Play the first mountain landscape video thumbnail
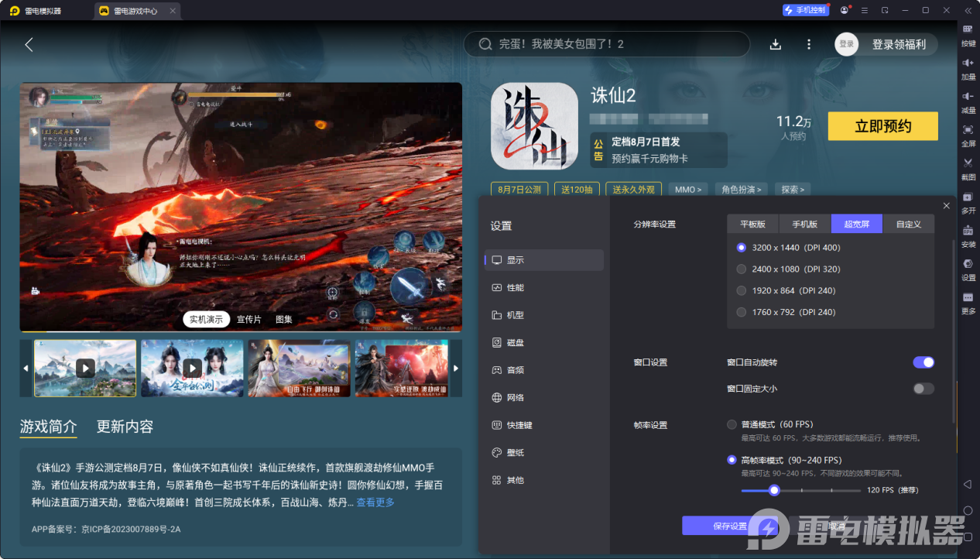 [85, 368]
